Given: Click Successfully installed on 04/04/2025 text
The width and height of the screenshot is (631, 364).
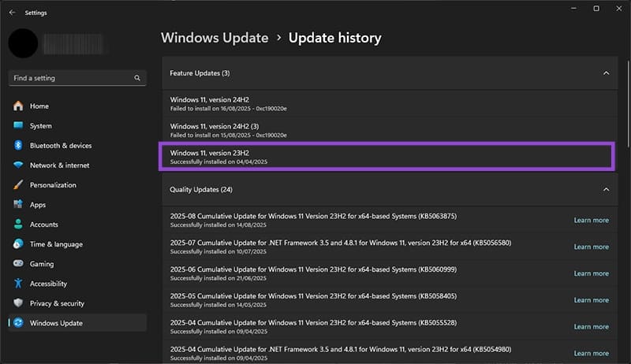Looking at the screenshot, I should 218,162.
